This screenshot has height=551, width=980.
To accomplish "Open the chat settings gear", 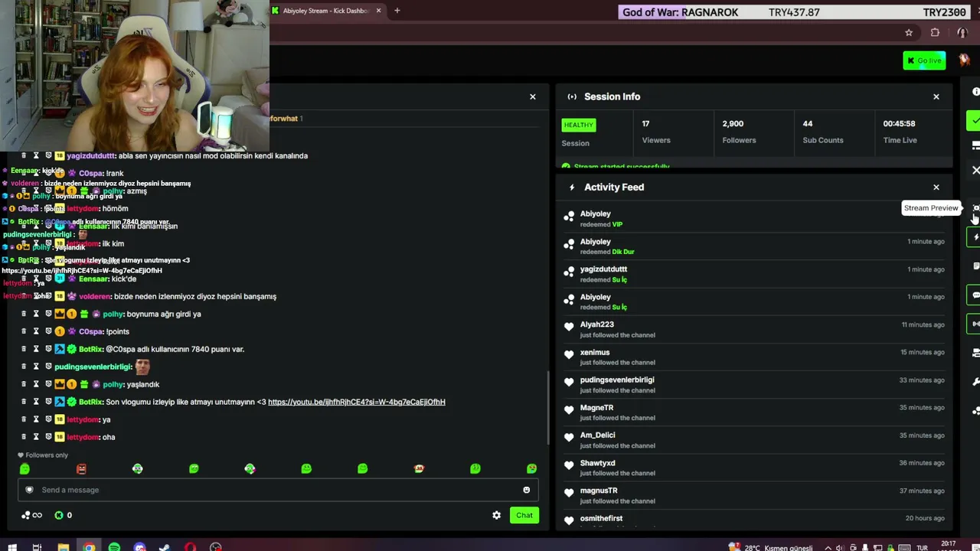I will (496, 515).
